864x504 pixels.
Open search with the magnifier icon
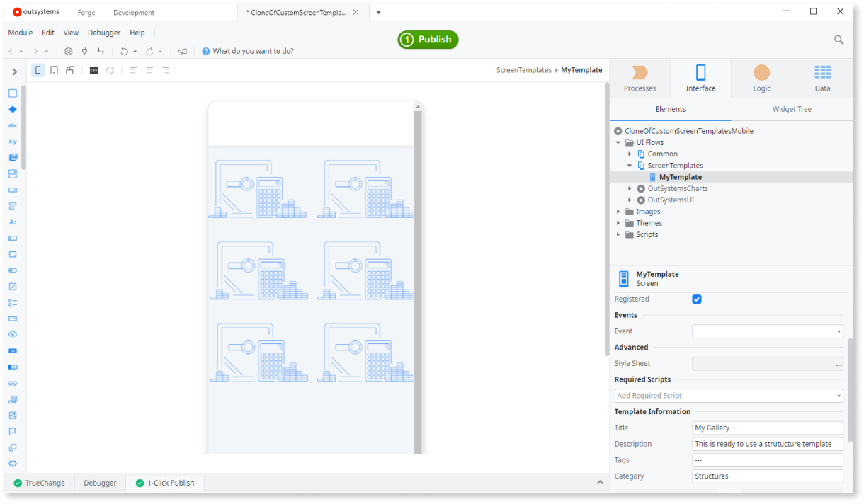pyautogui.click(x=839, y=40)
